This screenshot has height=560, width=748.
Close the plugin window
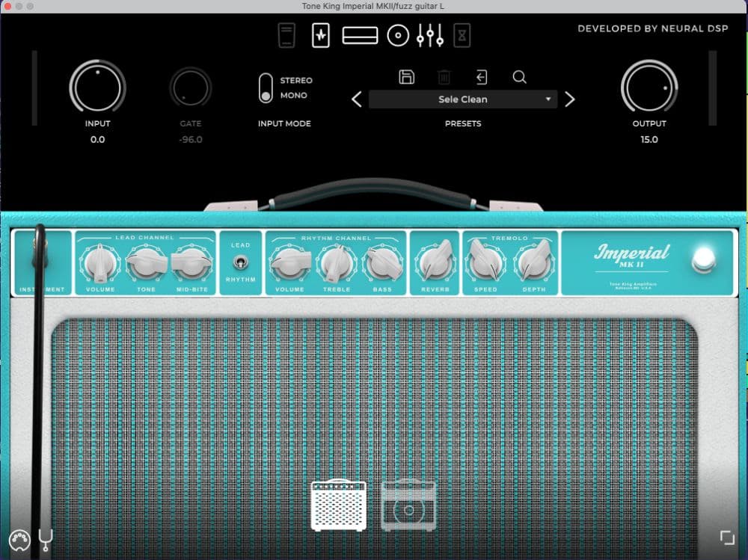coord(7,6)
